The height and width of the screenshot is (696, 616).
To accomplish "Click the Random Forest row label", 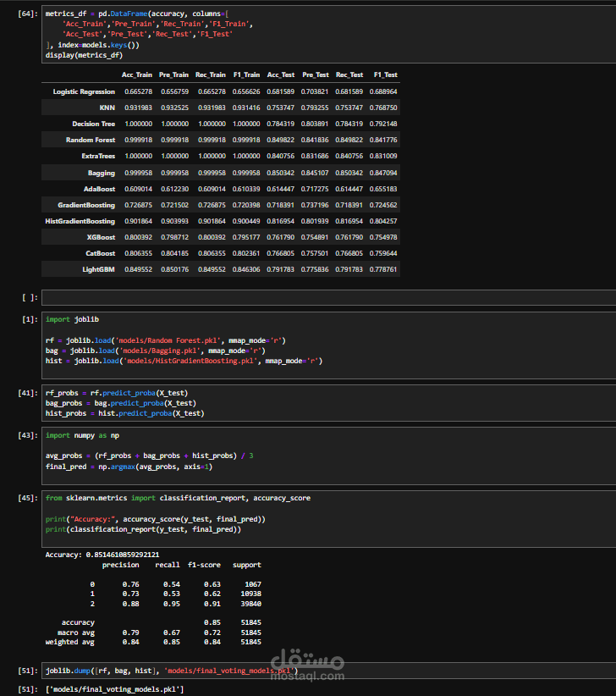I will 91,140.
